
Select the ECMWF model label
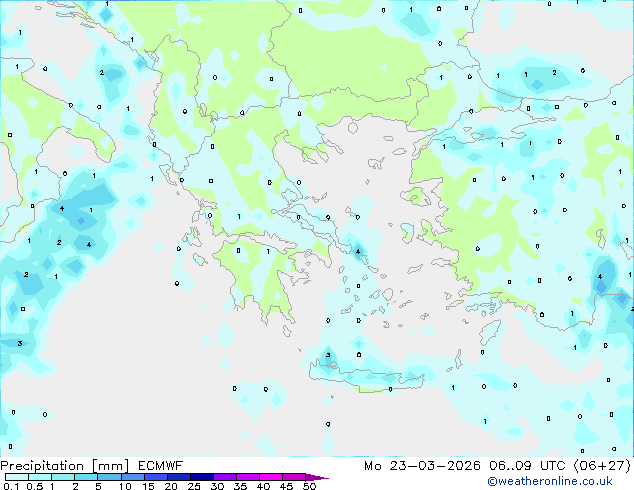(x=161, y=466)
